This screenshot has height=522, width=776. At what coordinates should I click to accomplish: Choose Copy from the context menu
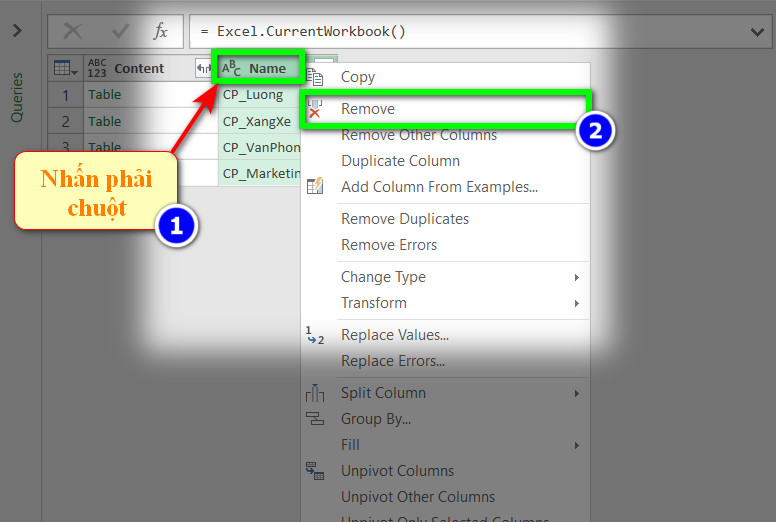click(358, 77)
